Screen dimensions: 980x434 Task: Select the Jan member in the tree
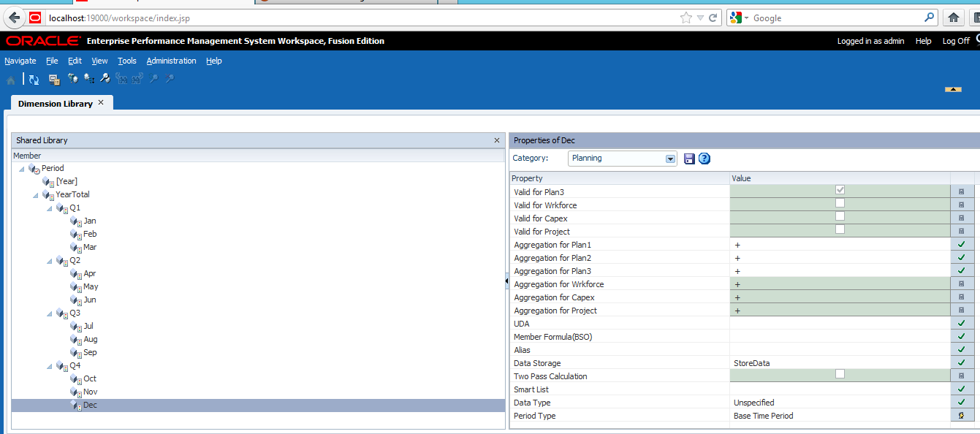pyautogui.click(x=90, y=221)
